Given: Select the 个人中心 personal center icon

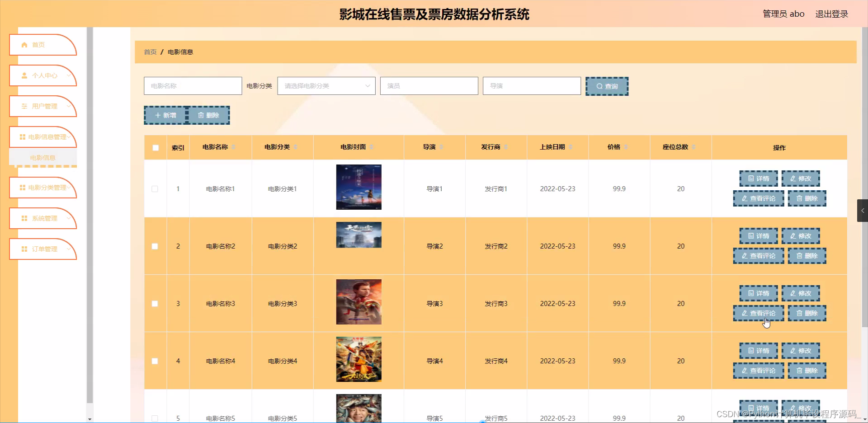Looking at the screenshot, I should point(24,75).
